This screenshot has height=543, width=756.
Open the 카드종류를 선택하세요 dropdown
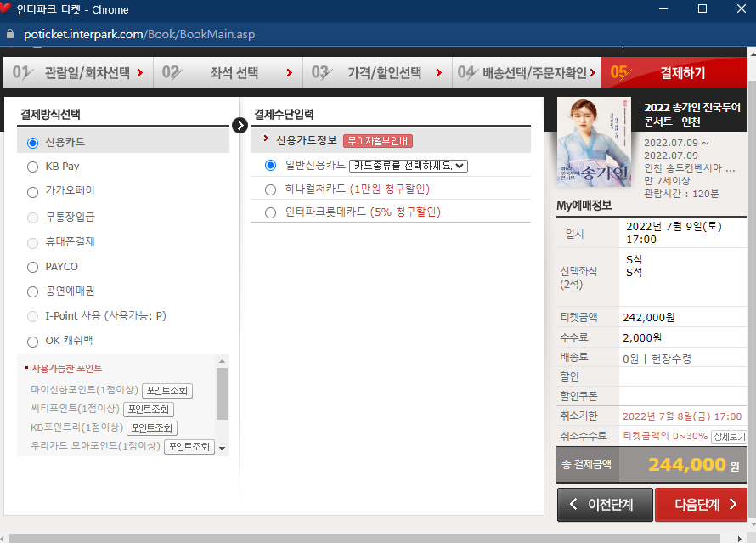pyautogui.click(x=409, y=166)
